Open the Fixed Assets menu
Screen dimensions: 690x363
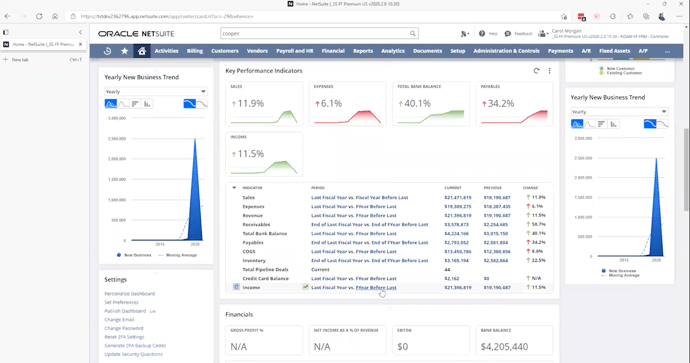pos(614,51)
